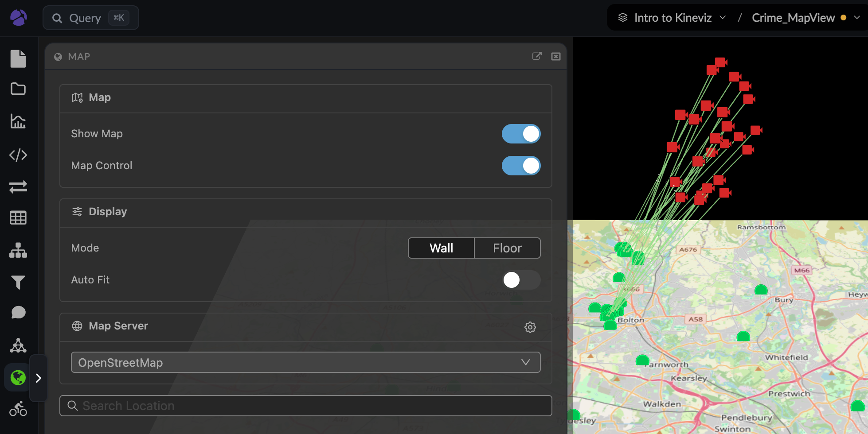Open the chart analytics sidebar icon
This screenshot has width=868, height=434.
pyautogui.click(x=18, y=121)
